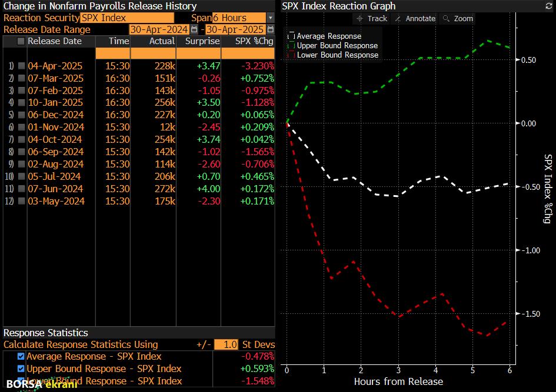Check the 07-Mar-2025 row checkbox
The width and height of the screenshot is (556, 392).
pyautogui.click(x=22, y=78)
